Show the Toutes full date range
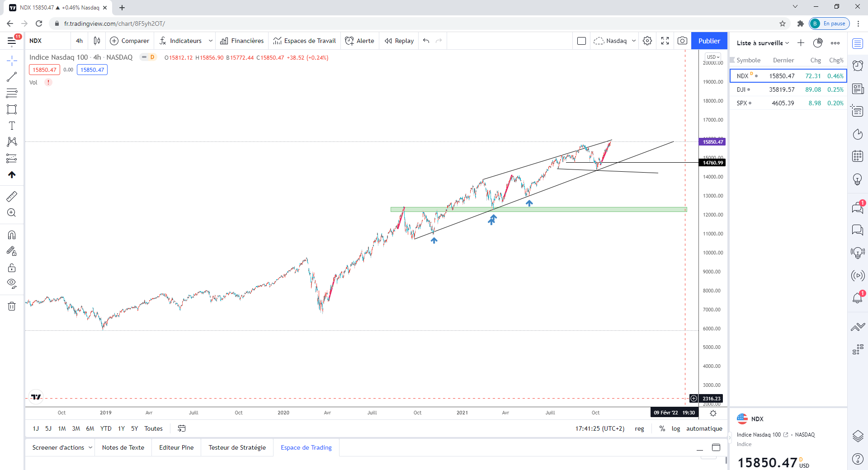Image resolution: width=868 pixels, height=470 pixels. pyautogui.click(x=153, y=428)
